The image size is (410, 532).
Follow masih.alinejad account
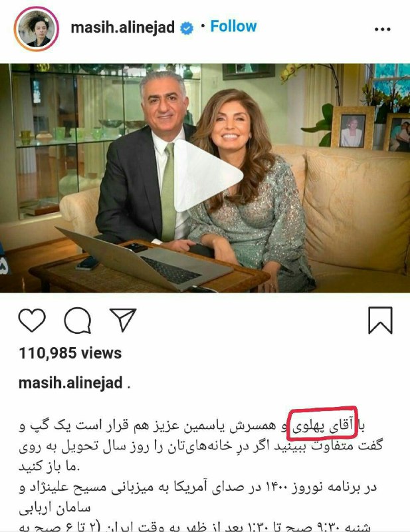[233, 26]
